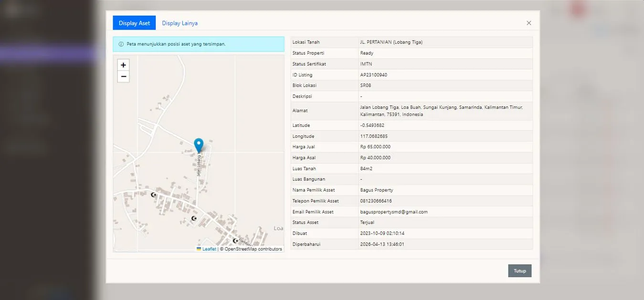Click the owner email baguspropertysmd@gmail.com
Image resolution: width=644 pixels, height=300 pixels.
point(394,212)
